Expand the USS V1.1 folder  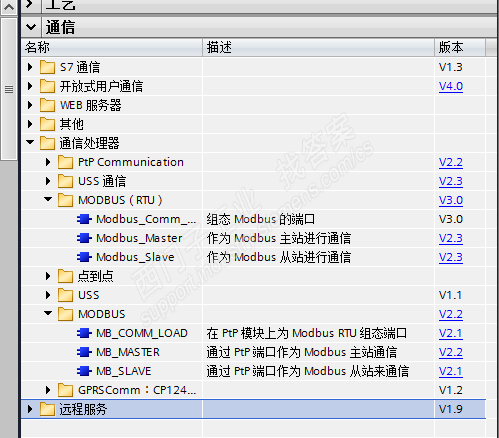pyautogui.click(x=48, y=295)
